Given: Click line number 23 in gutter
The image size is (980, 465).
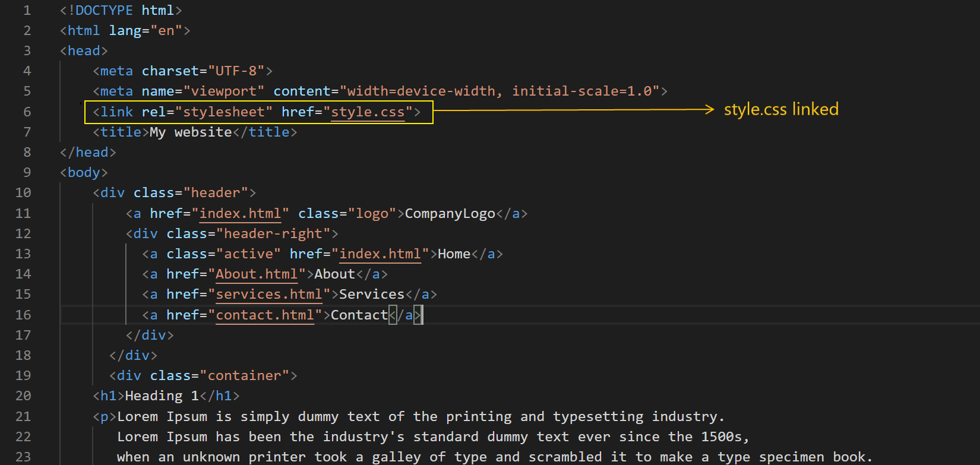Looking at the screenshot, I should pyautogui.click(x=23, y=457).
